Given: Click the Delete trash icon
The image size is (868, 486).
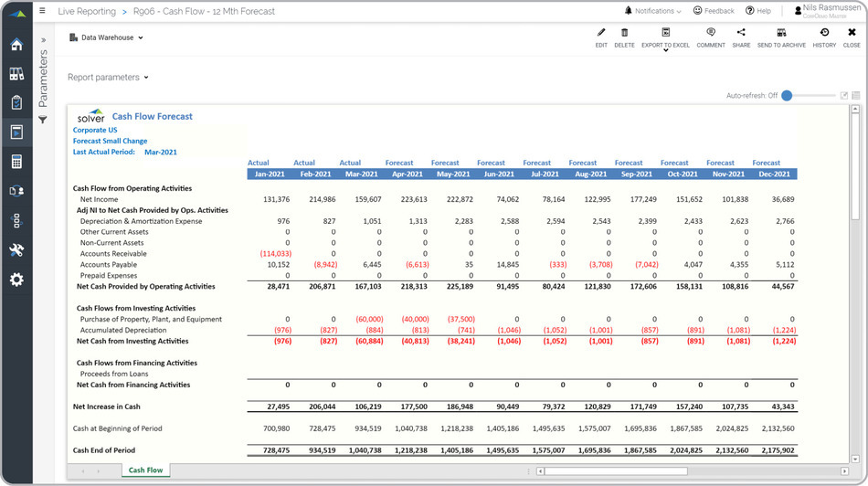Looking at the screenshot, I should [624, 34].
